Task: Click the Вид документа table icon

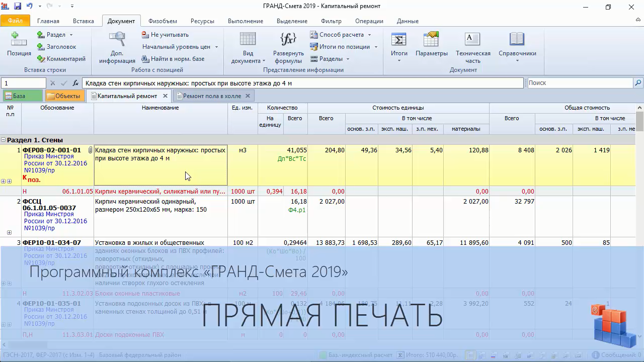Action: (x=248, y=39)
